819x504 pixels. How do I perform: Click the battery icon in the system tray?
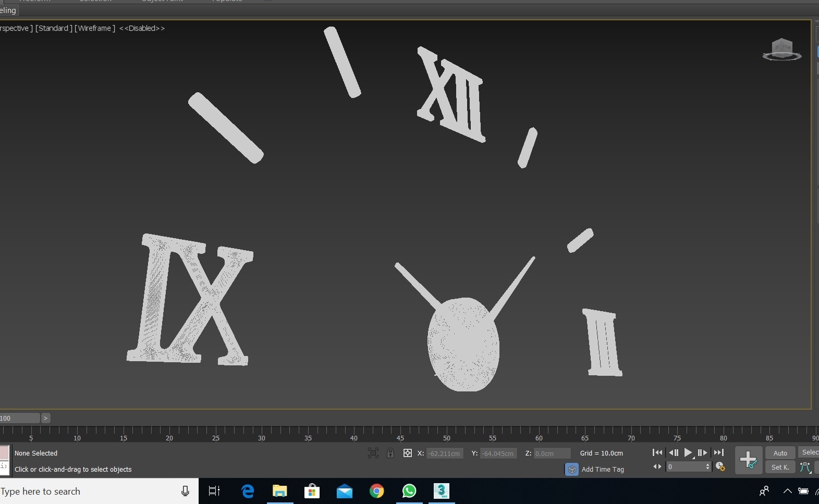[x=803, y=491]
